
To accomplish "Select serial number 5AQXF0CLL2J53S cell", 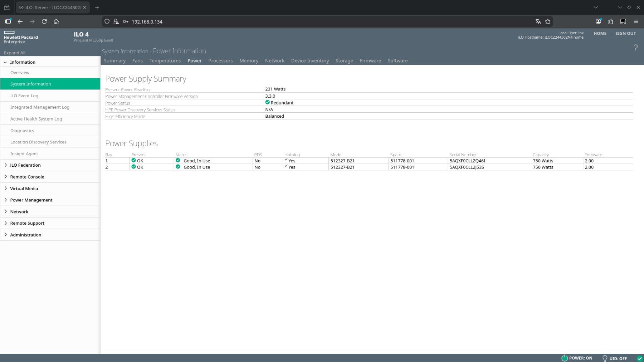I will tap(489, 167).
